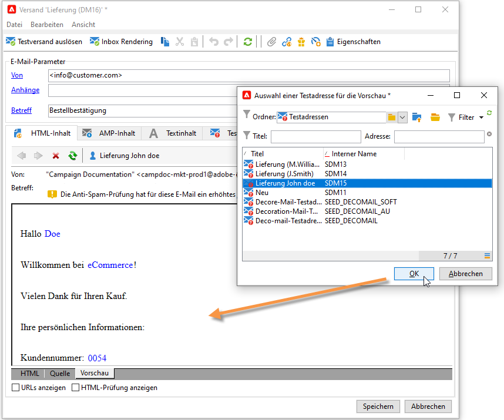504x420 pixels.
Task: Switch to the Textinhalt tab
Action: 172,133
